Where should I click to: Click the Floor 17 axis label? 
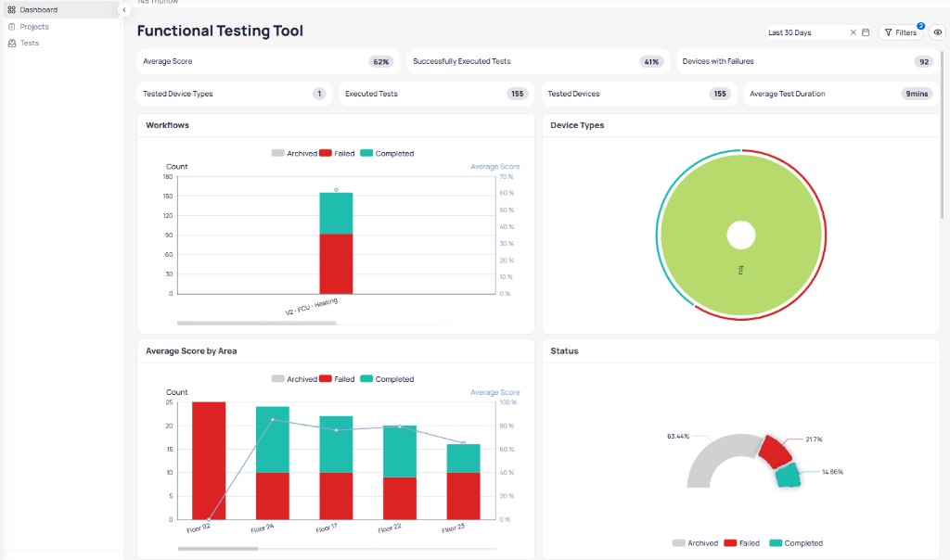coord(326,528)
